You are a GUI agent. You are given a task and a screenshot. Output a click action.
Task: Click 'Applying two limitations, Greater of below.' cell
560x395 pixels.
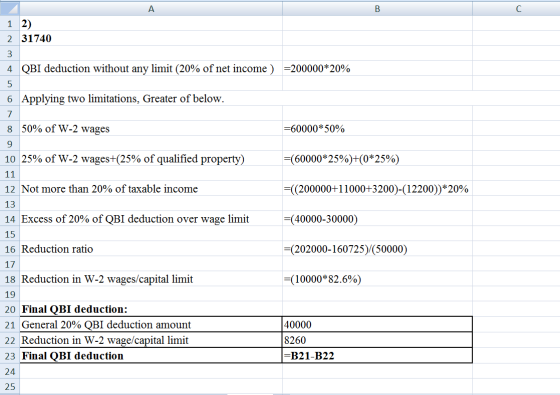(151, 98)
